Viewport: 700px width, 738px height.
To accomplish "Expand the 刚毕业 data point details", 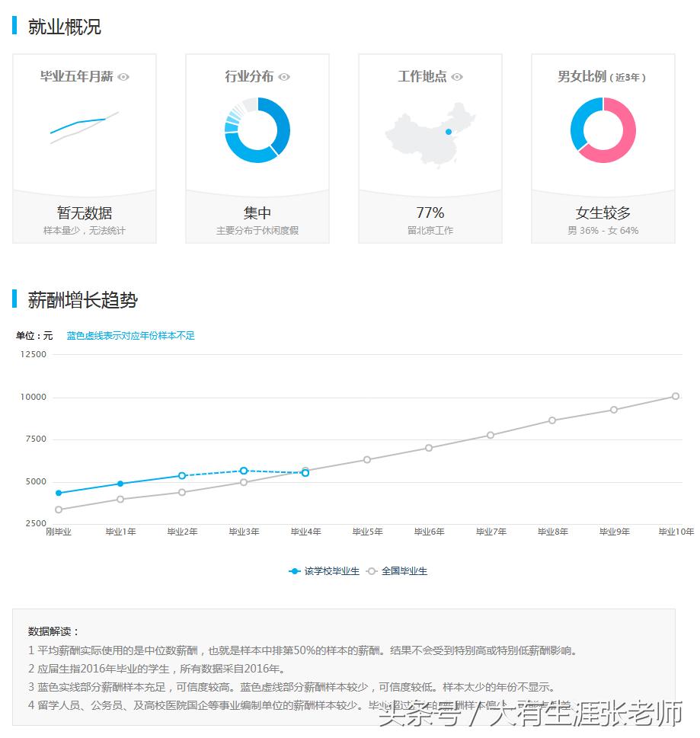I will click(x=58, y=493).
